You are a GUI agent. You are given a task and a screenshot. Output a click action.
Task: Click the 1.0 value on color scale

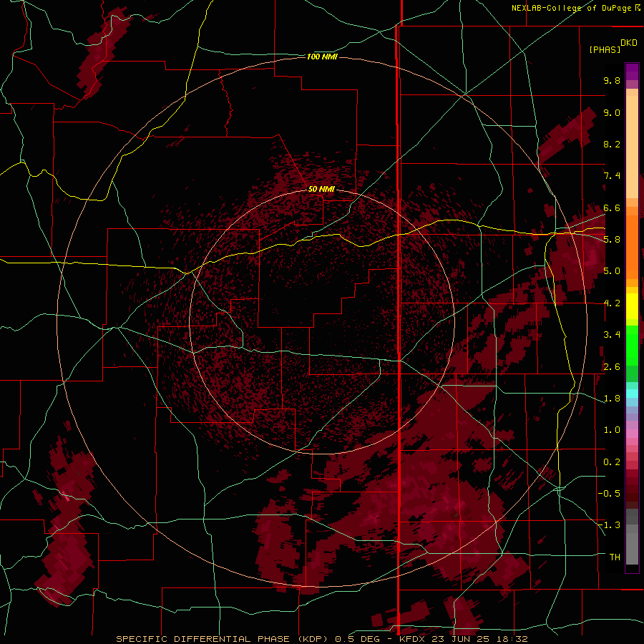coord(612,430)
